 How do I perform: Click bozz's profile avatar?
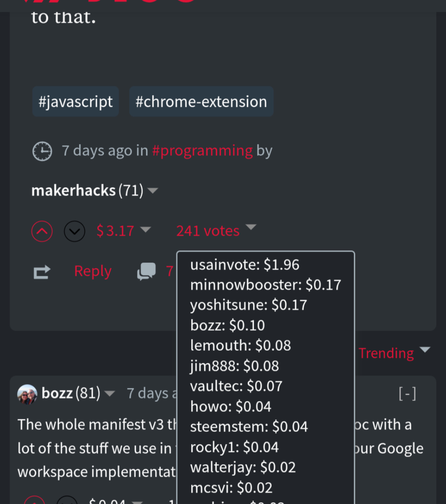(x=27, y=394)
